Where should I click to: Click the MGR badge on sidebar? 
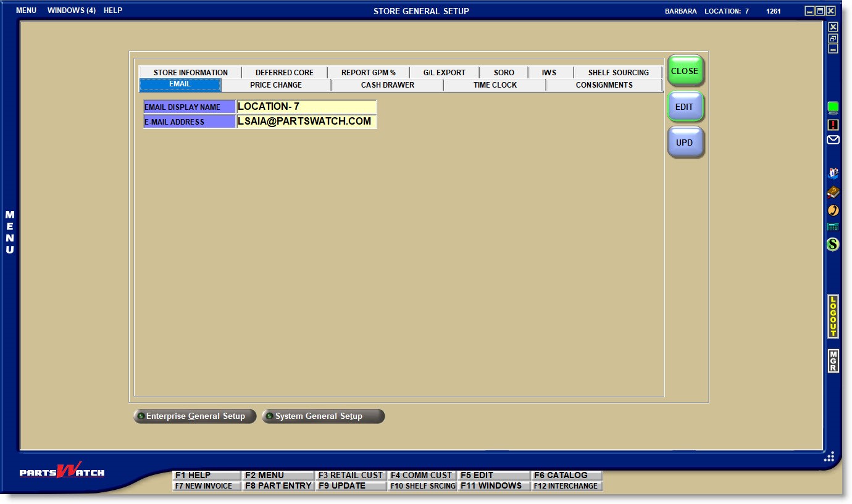tap(833, 361)
